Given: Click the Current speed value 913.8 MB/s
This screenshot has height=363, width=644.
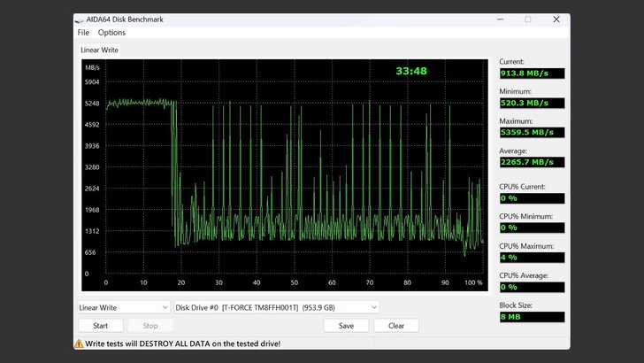Looking at the screenshot, I should click(x=531, y=73).
